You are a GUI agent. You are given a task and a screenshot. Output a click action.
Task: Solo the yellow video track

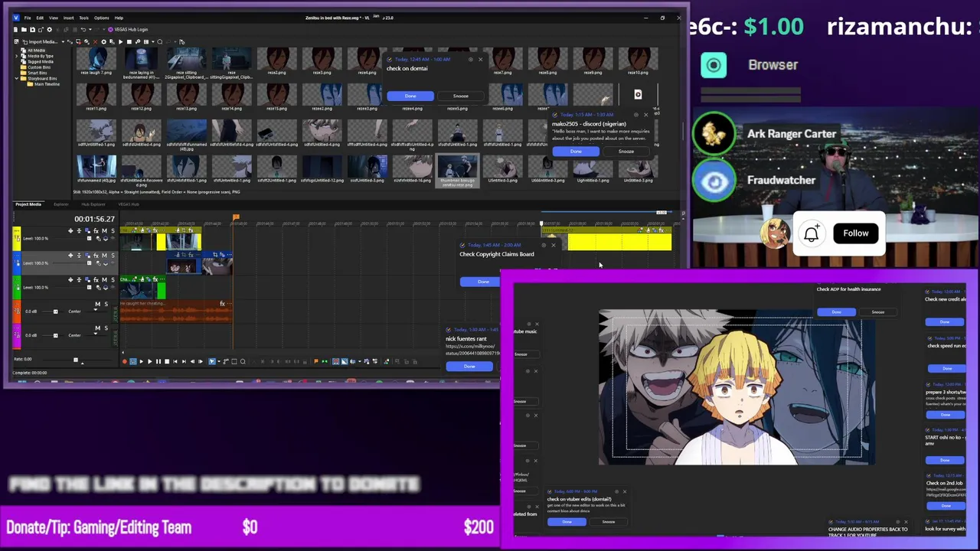coord(113,230)
